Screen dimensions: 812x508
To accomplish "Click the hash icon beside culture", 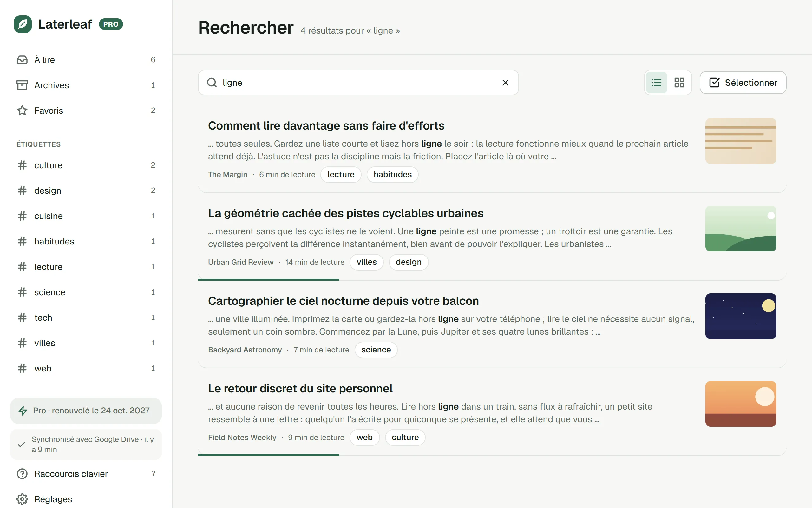I will point(22,165).
